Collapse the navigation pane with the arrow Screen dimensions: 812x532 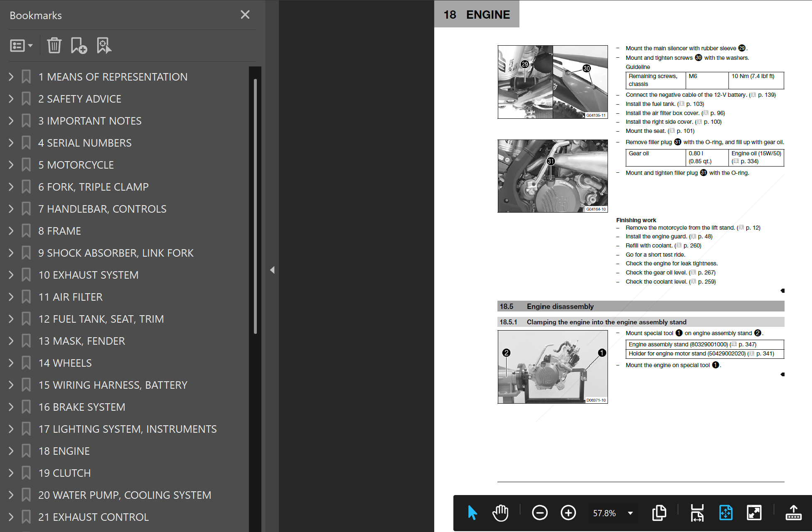pos(272,270)
